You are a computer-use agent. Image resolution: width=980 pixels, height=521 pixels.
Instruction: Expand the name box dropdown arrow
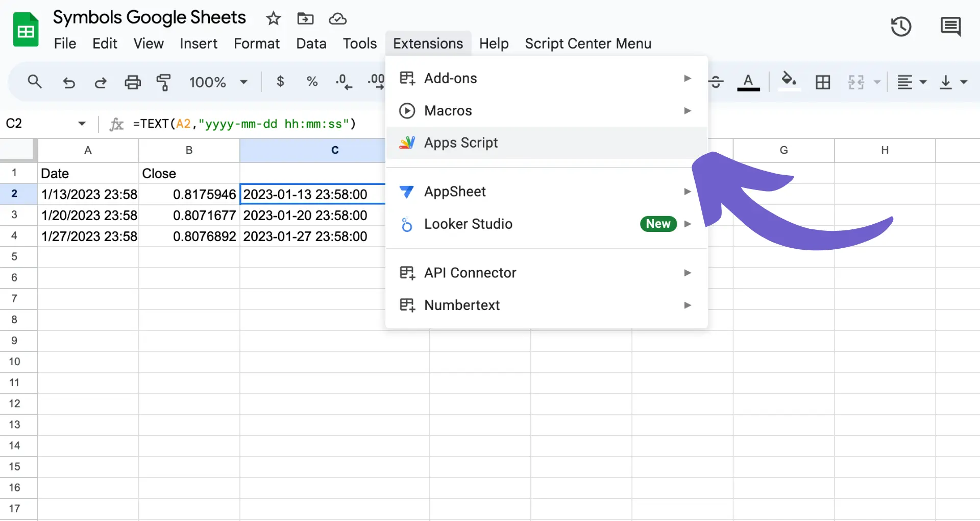tap(82, 124)
